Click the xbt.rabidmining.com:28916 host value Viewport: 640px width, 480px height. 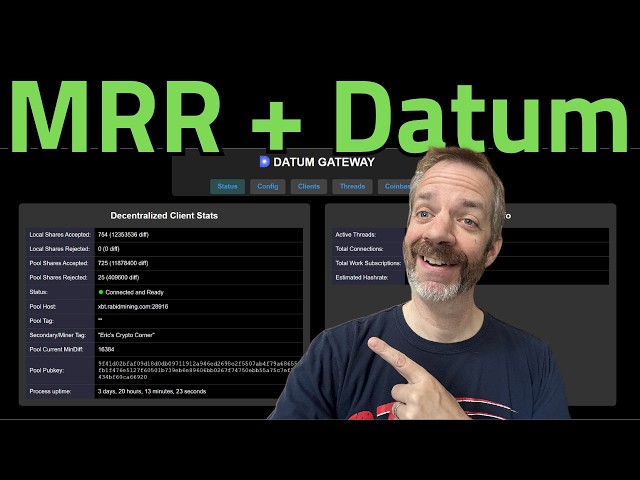click(133, 307)
